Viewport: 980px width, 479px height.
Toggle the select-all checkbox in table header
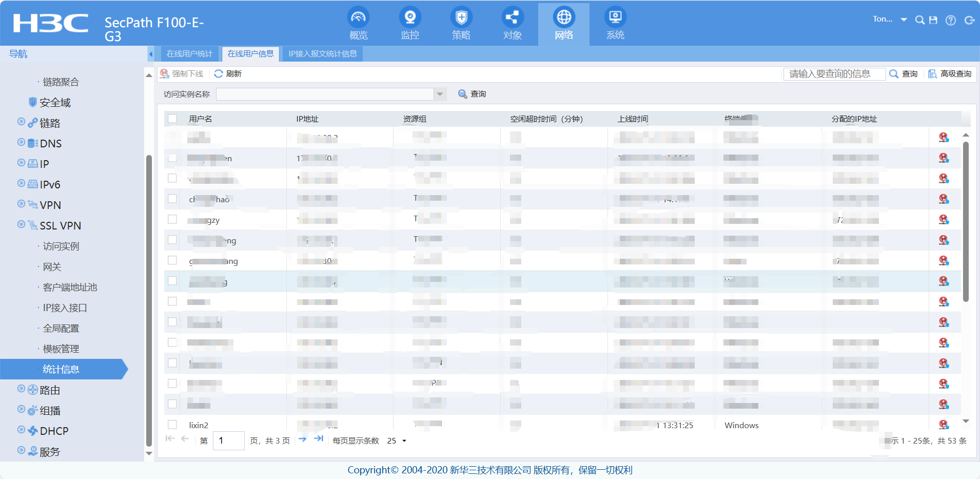pos(172,119)
